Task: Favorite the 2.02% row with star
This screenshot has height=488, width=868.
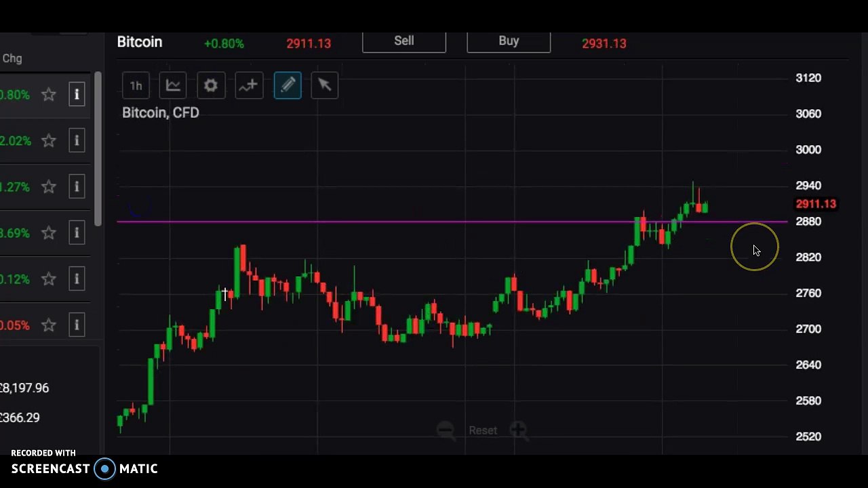Action: click(x=49, y=141)
